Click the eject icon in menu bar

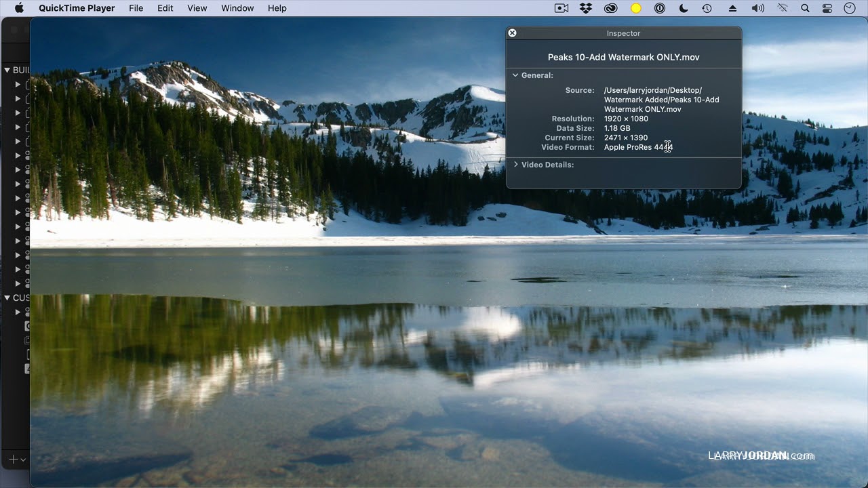[732, 8]
